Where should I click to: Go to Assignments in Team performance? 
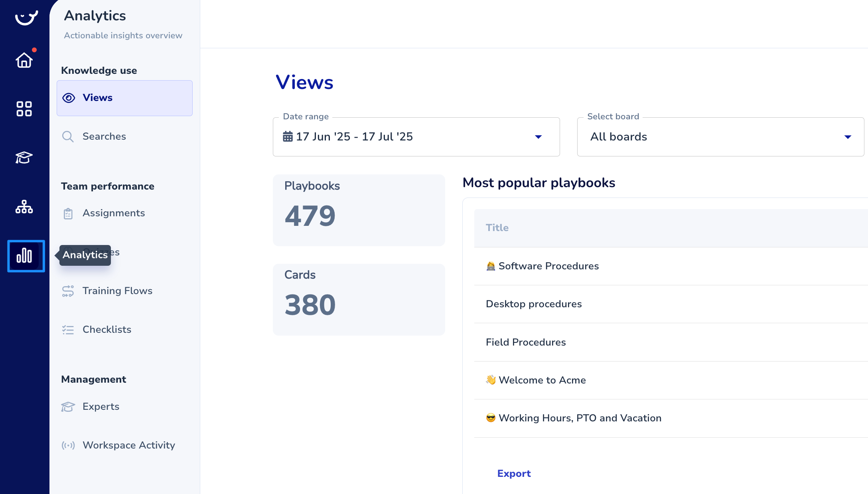click(x=113, y=213)
